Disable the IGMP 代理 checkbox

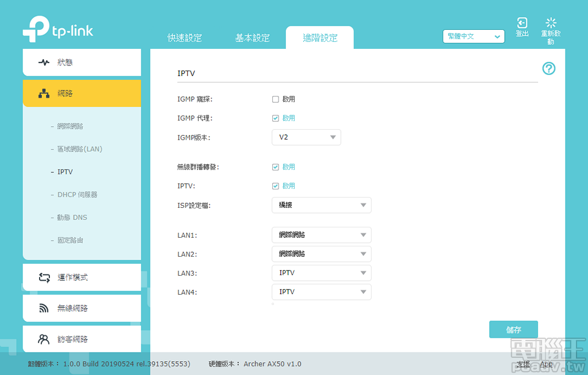coord(276,118)
